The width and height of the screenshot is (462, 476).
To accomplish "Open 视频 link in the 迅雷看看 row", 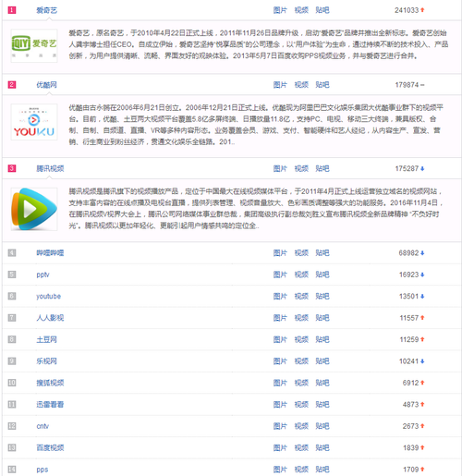I will [301, 404].
